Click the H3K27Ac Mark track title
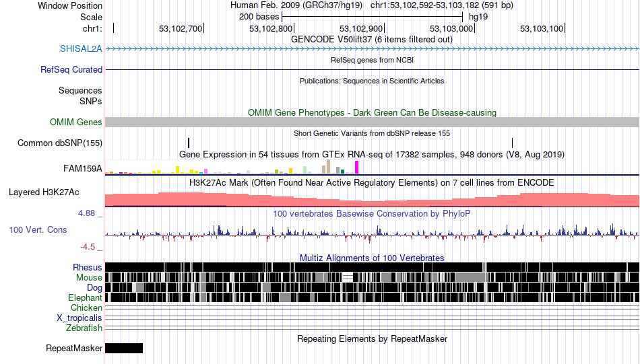Viewport: 640px width, 364px height. click(x=372, y=182)
